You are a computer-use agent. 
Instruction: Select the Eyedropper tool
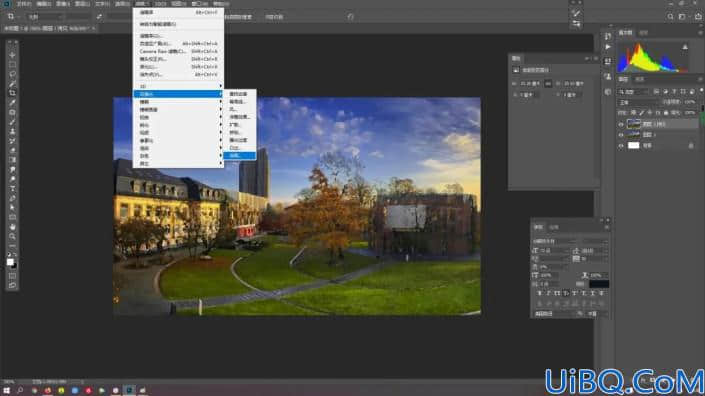pyautogui.click(x=12, y=102)
